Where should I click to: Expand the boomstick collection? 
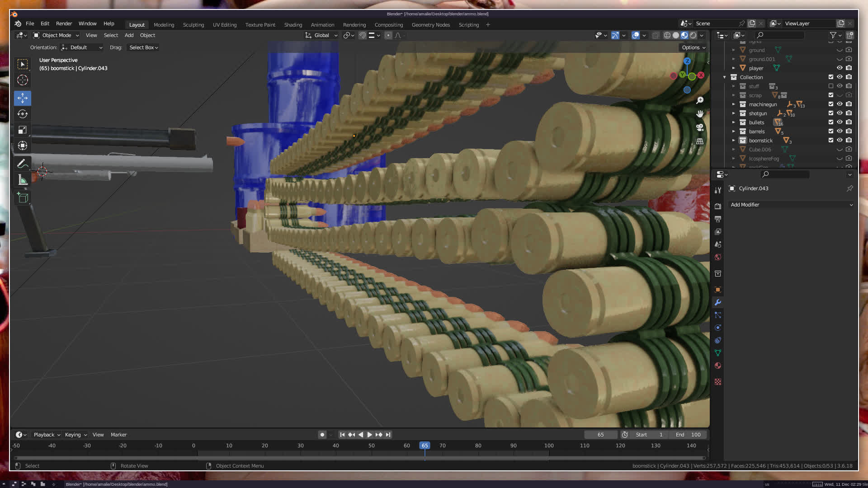(x=733, y=141)
